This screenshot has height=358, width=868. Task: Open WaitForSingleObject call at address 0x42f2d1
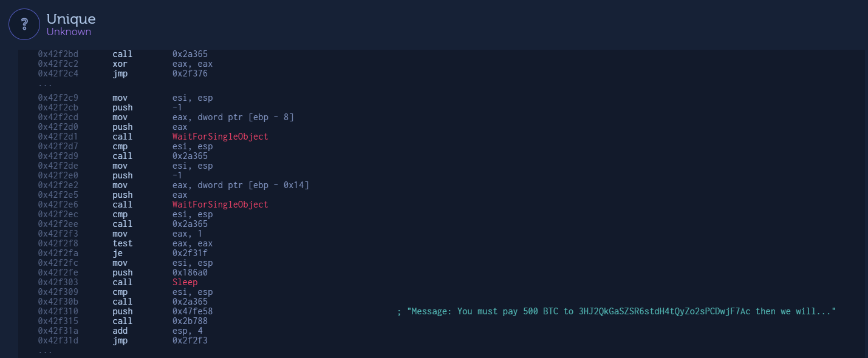tap(220, 137)
